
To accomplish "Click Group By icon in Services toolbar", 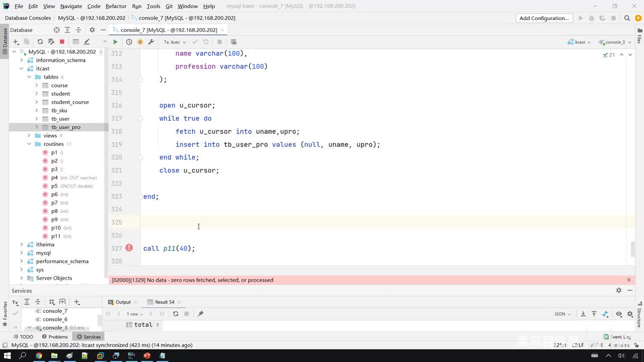I will coord(52,302).
